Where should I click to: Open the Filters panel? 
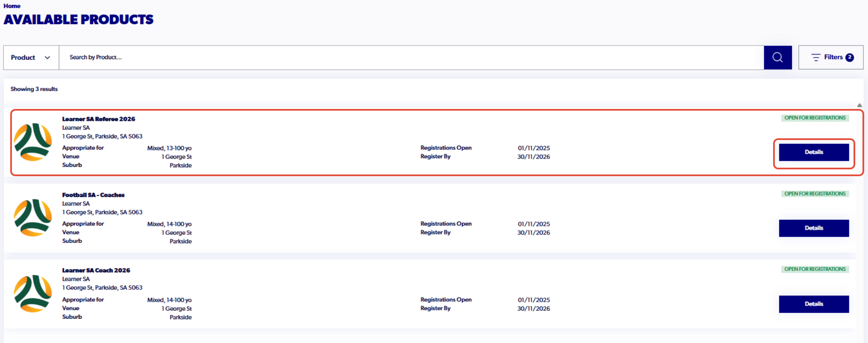831,57
